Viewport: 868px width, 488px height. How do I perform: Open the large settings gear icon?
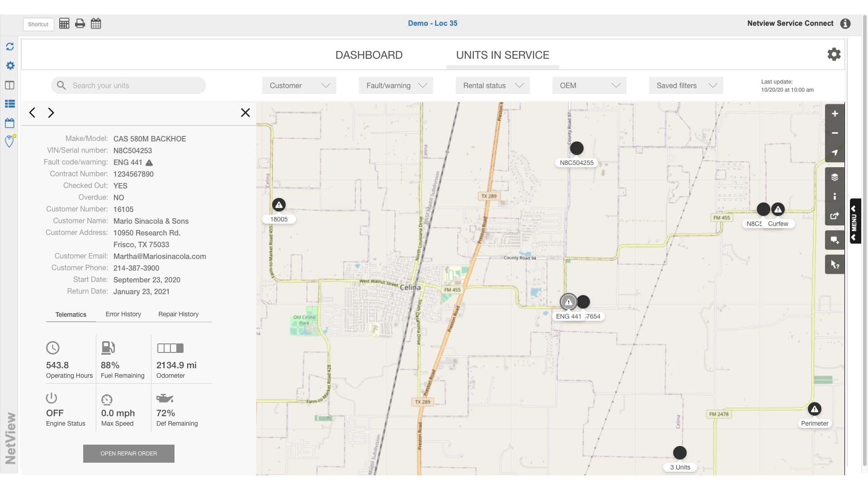[834, 55]
